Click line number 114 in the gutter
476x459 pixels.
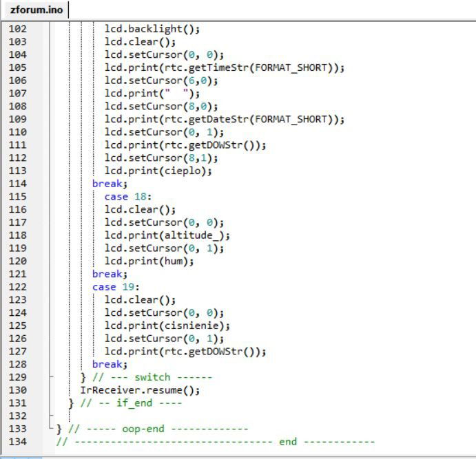(x=18, y=184)
